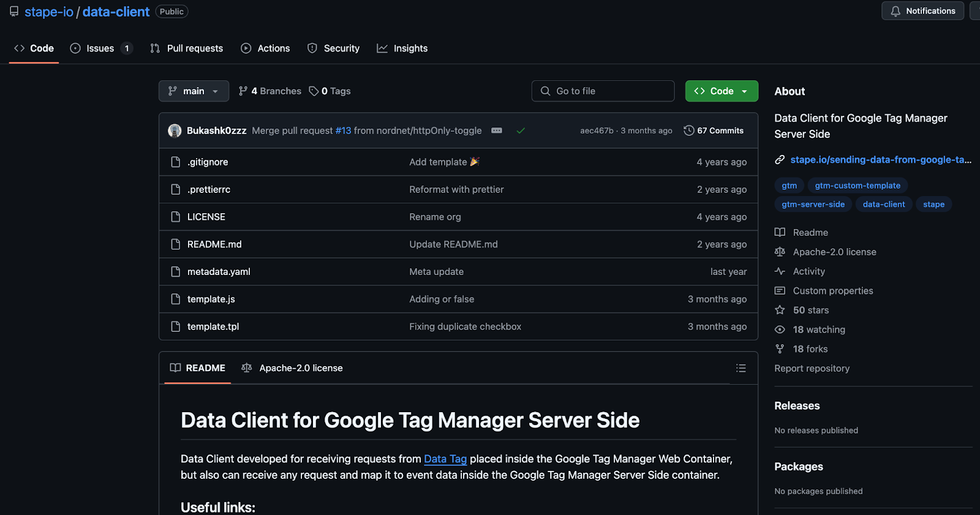Click BukashkOzzz avatar image

click(x=175, y=130)
